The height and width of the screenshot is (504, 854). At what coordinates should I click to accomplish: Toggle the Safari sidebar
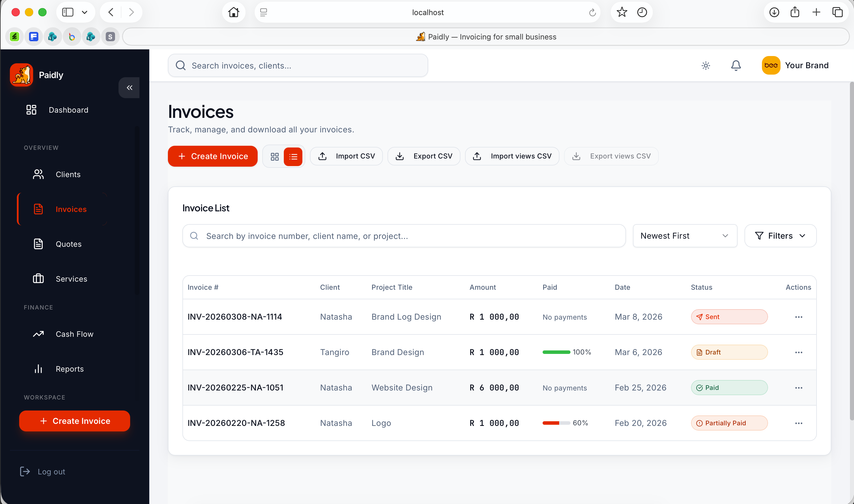68,12
